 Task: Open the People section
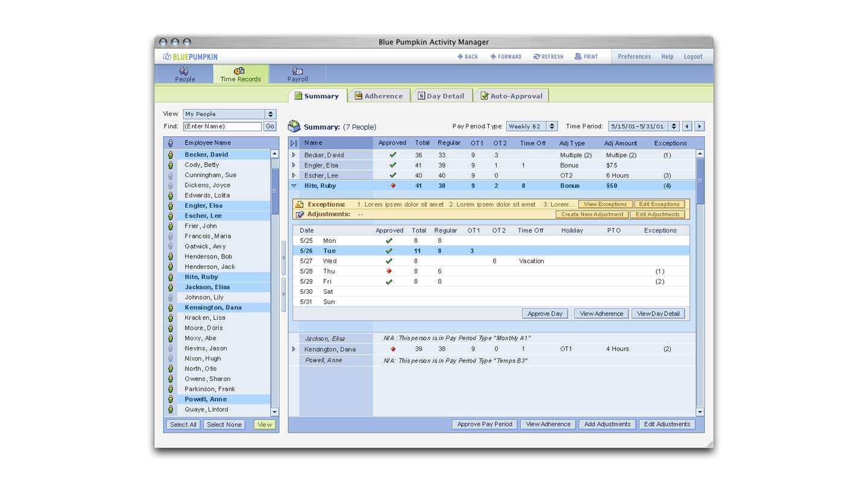185,74
